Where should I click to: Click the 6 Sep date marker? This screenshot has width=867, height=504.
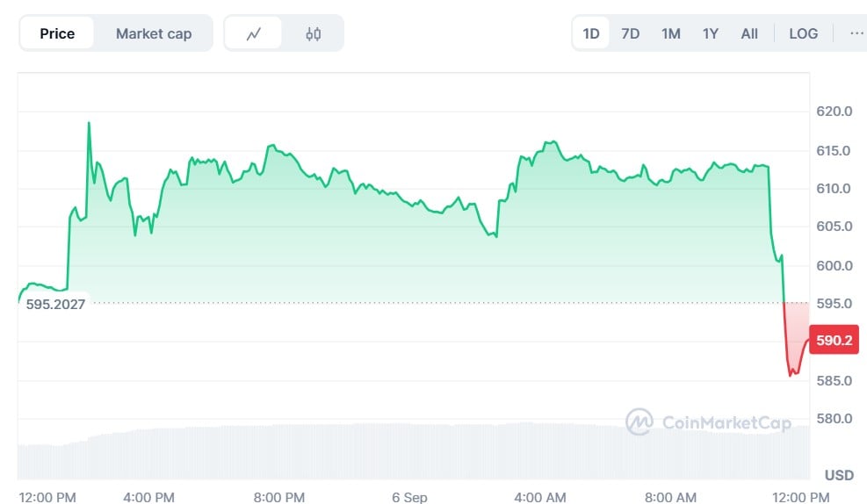tap(409, 497)
